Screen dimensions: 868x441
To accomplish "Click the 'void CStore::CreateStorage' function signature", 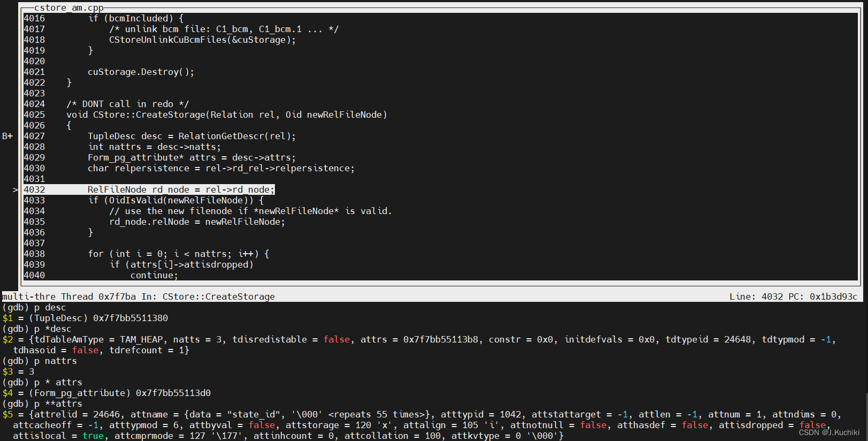I will point(227,115).
